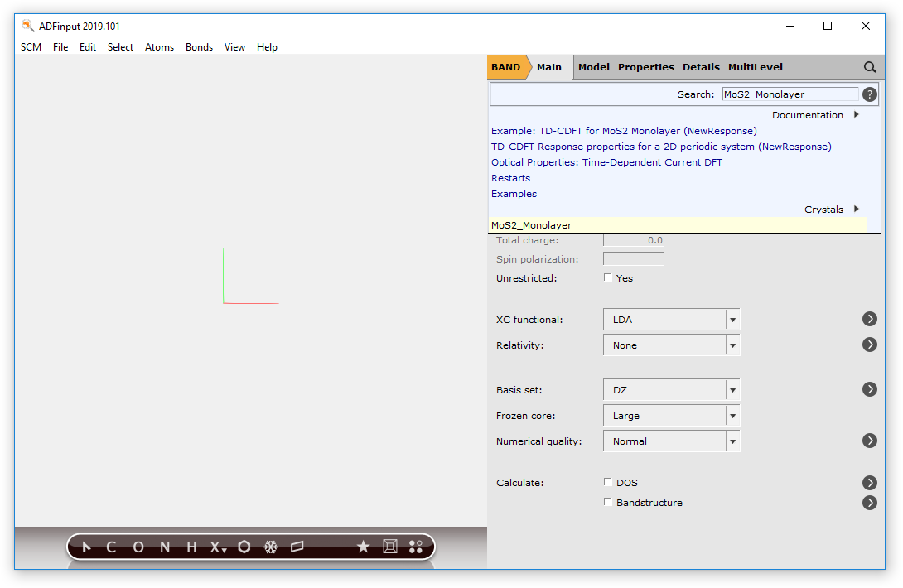The height and width of the screenshot is (588, 903).
Task: Open the Frozen core Large dropdown
Action: click(x=672, y=416)
